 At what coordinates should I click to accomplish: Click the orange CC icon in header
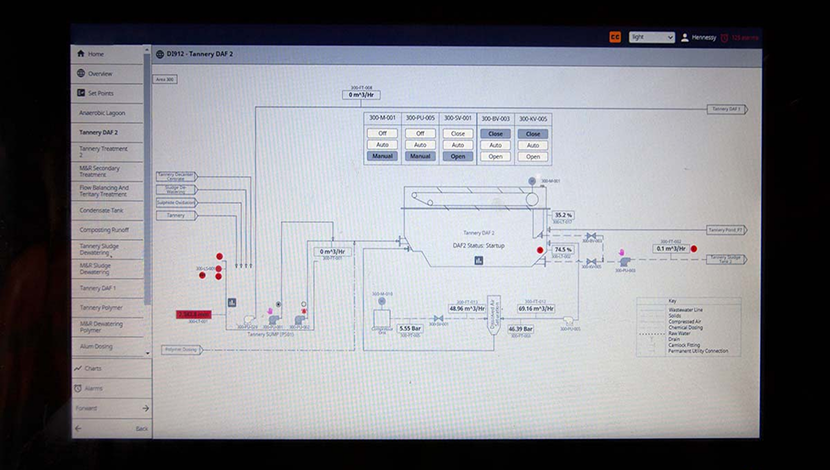pos(615,37)
